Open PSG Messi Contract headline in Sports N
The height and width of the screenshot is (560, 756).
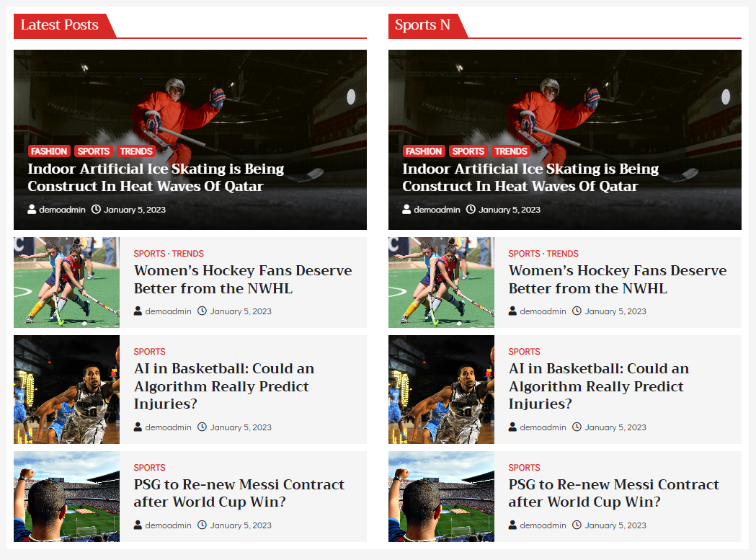pyautogui.click(x=614, y=493)
